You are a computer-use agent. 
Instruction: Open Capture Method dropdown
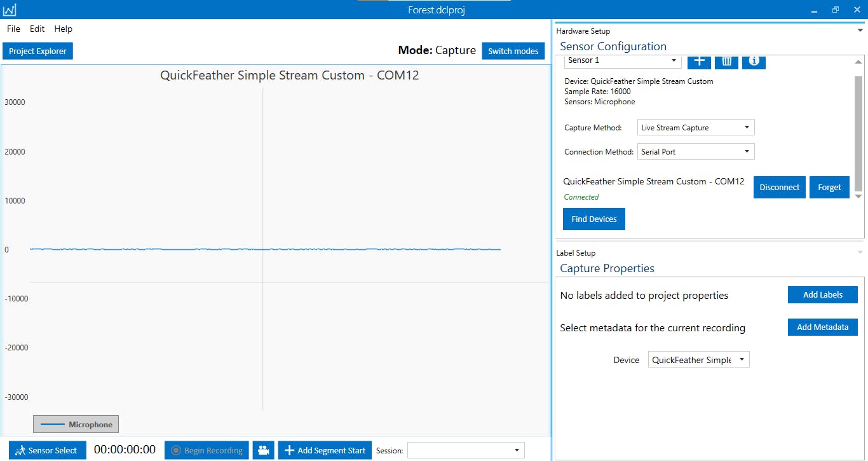pos(696,128)
